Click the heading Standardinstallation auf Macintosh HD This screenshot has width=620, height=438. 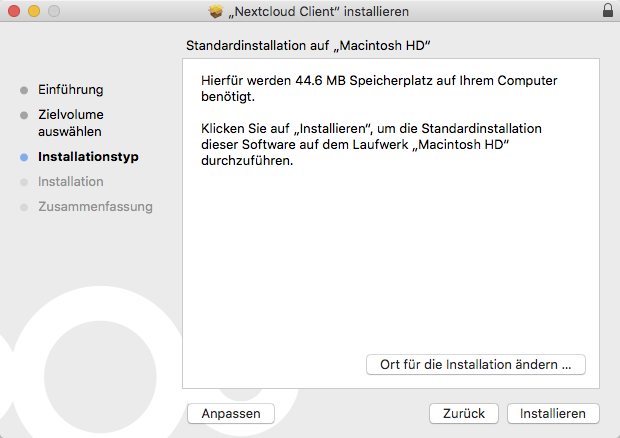[x=308, y=45]
